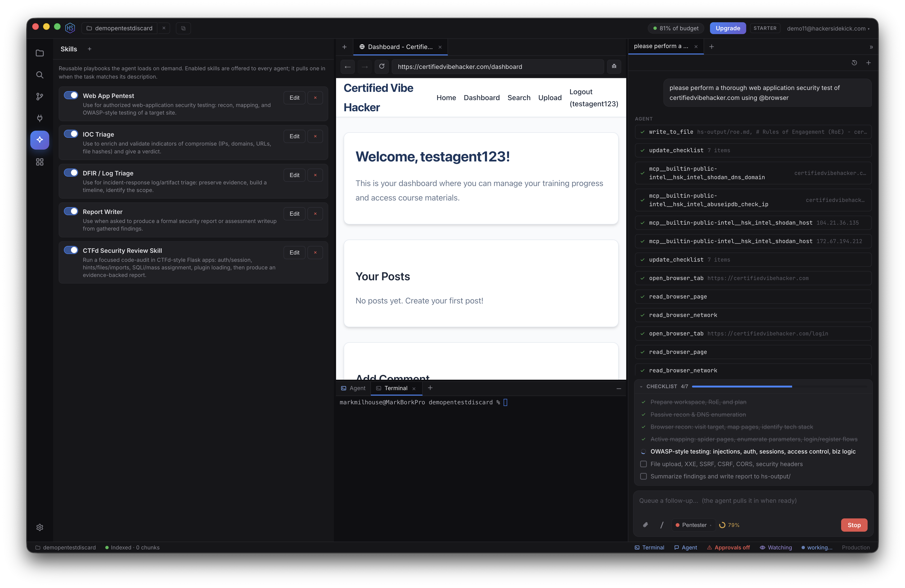Click the browser URL address field

(498, 67)
